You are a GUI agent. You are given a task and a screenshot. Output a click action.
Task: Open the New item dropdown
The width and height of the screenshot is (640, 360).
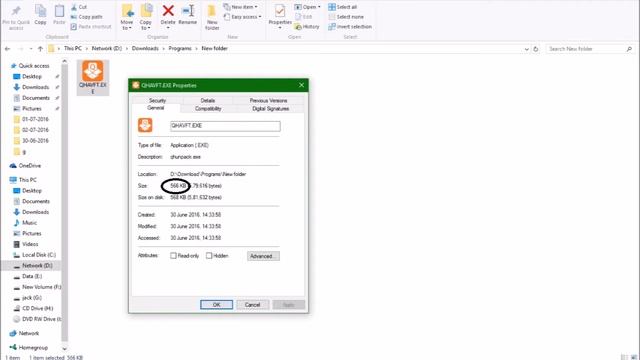click(240, 7)
